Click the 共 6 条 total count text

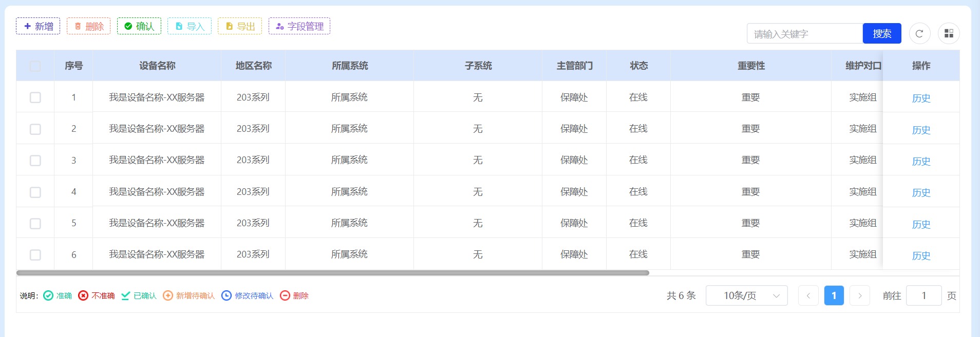tap(681, 295)
